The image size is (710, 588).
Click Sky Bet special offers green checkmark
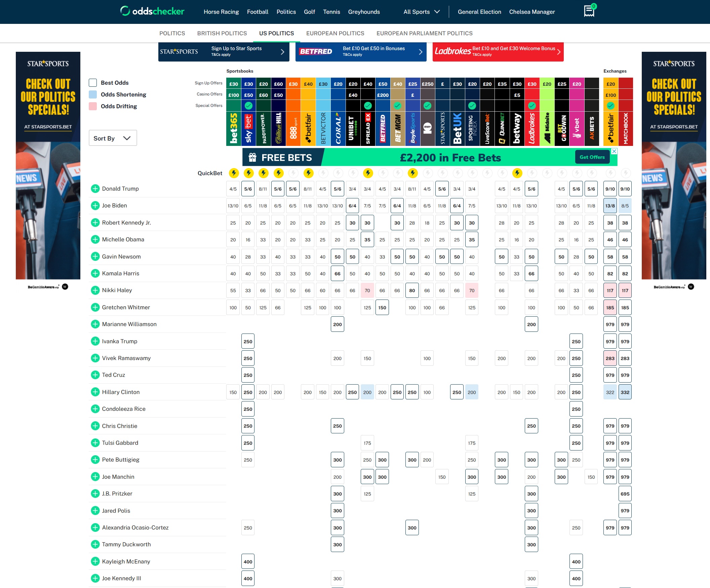tap(248, 106)
